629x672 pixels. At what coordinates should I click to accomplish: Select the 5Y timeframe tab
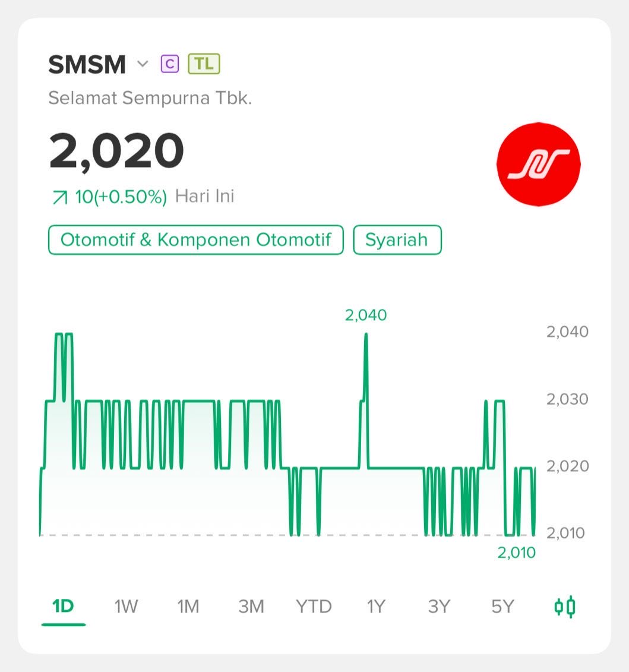[502, 607]
